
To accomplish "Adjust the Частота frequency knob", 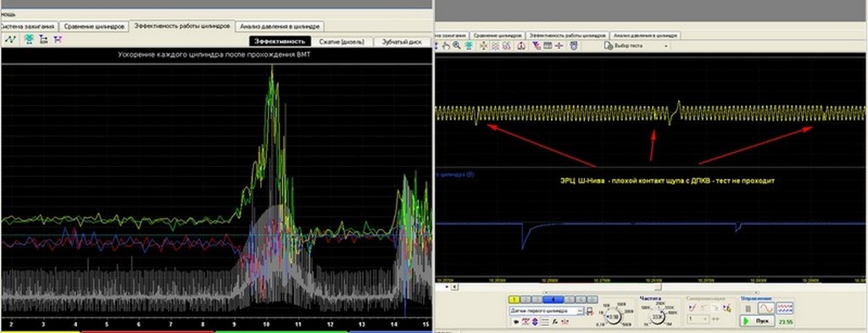I will point(656,317).
